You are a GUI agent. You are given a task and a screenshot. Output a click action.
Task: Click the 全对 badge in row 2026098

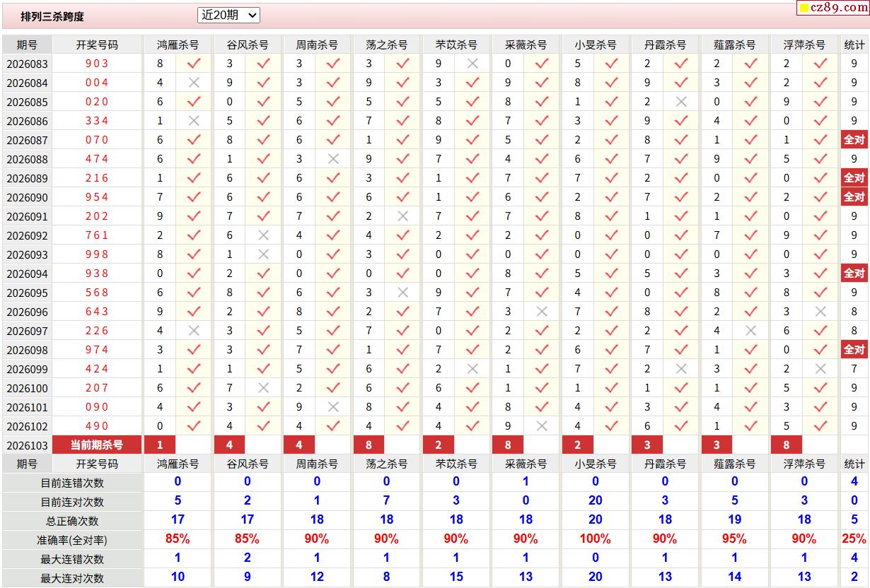(x=854, y=350)
